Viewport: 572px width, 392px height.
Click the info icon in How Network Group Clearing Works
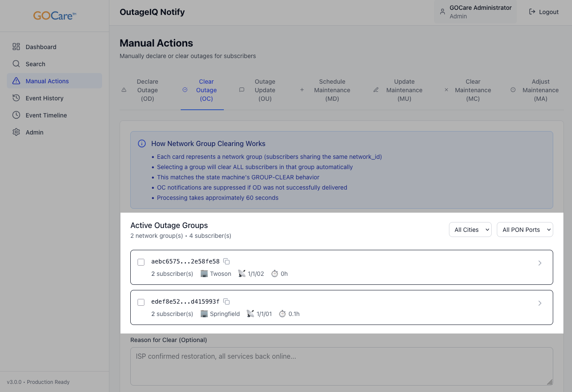pyautogui.click(x=142, y=144)
